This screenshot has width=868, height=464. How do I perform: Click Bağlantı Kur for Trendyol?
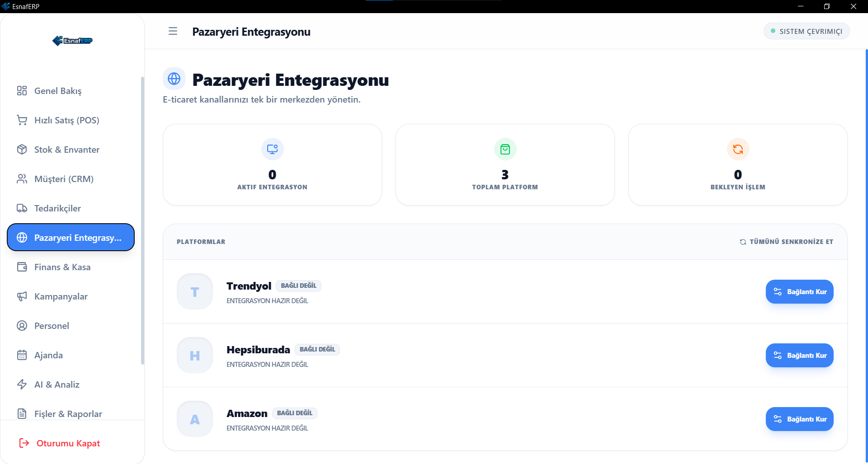799,292
